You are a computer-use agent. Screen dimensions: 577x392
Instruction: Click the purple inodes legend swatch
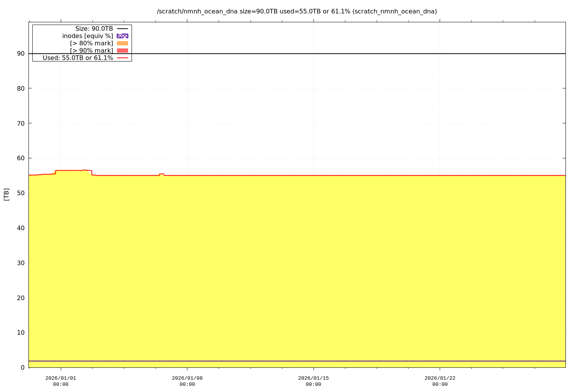click(122, 36)
